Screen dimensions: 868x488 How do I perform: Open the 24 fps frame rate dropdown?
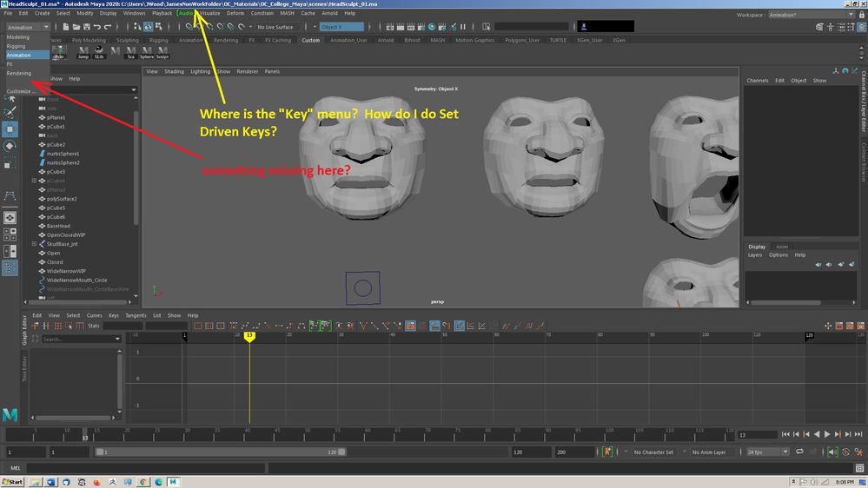(x=767, y=452)
